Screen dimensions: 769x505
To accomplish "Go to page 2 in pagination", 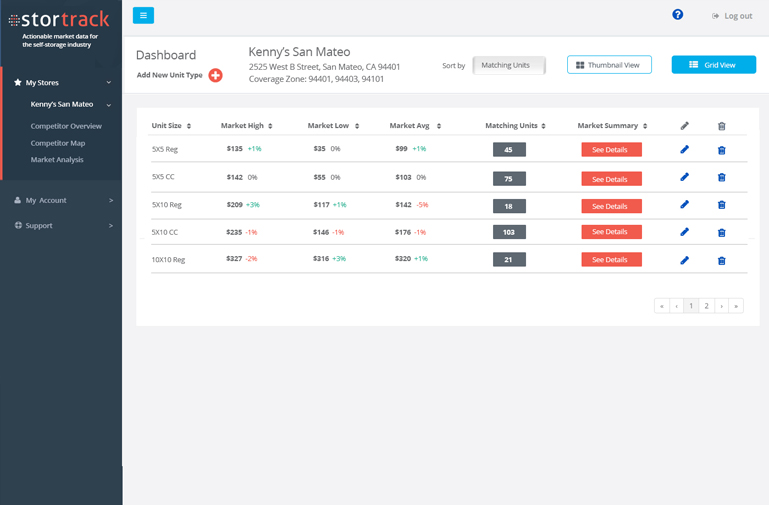I will (x=706, y=306).
